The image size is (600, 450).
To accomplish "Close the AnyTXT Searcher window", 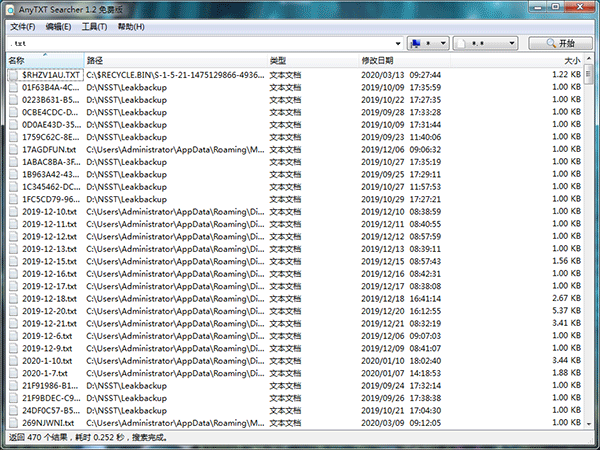I will (580, 7).
